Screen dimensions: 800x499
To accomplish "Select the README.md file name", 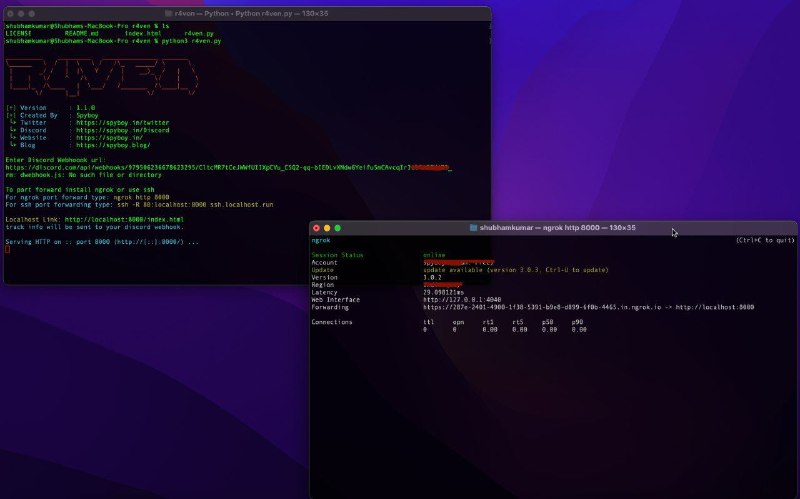I will 81,34.
